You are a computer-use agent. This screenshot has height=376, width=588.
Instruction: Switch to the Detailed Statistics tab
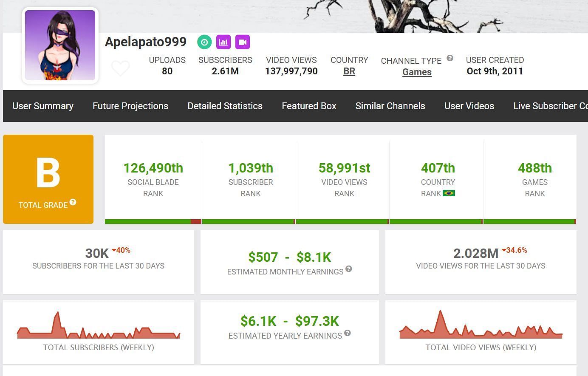click(225, 106)
